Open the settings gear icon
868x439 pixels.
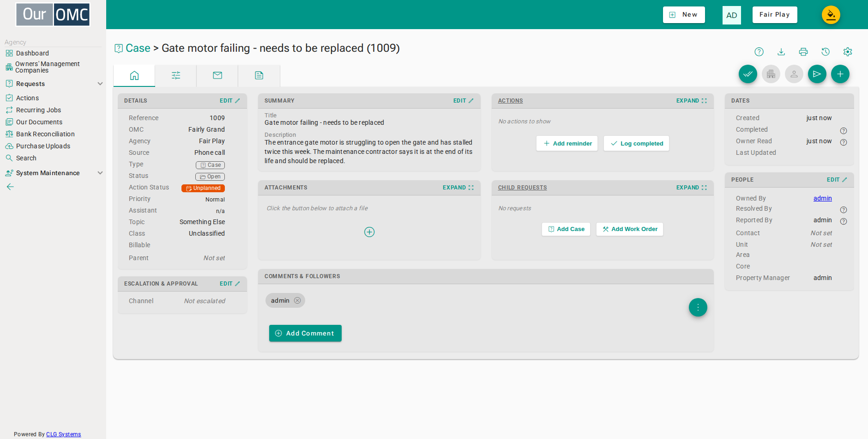[x=848, y=52]
